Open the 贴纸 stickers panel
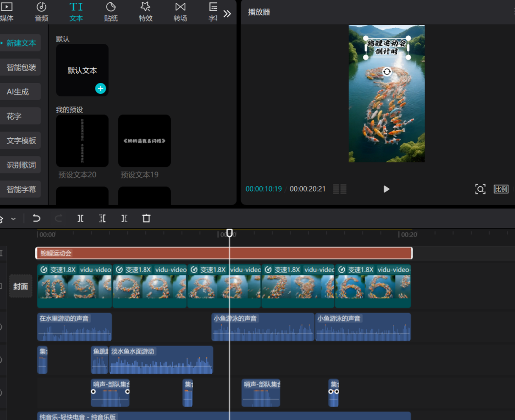The image size is (515, 420). click(111, 12)
